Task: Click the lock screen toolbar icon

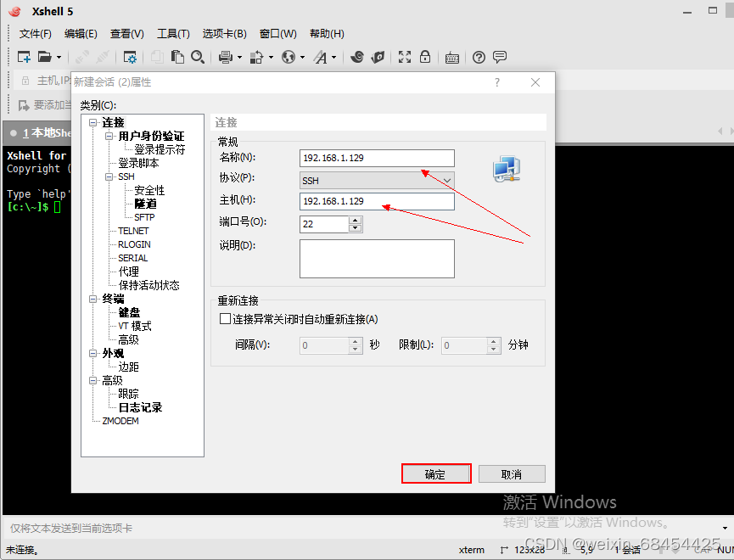Action: [x=425, y=57]
